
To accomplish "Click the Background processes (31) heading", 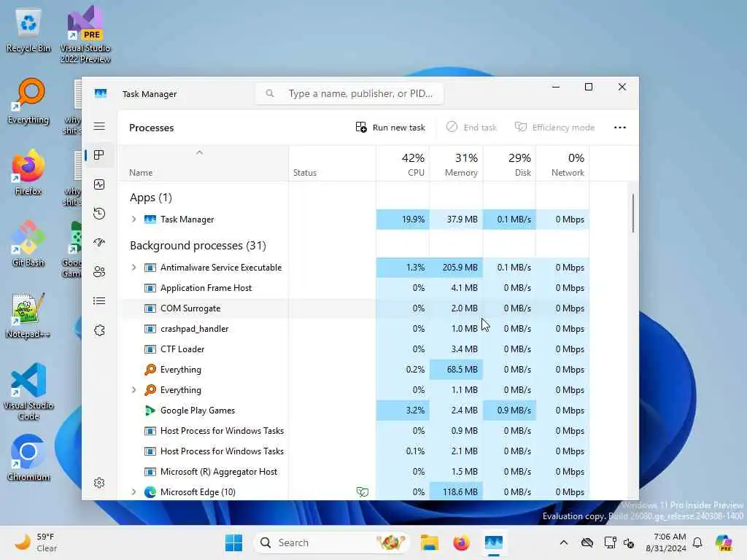I will 198,246.
